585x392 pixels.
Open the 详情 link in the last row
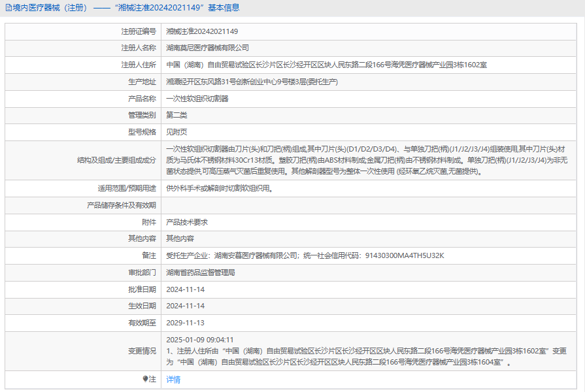pyautogui.click(x=173, y=380)
